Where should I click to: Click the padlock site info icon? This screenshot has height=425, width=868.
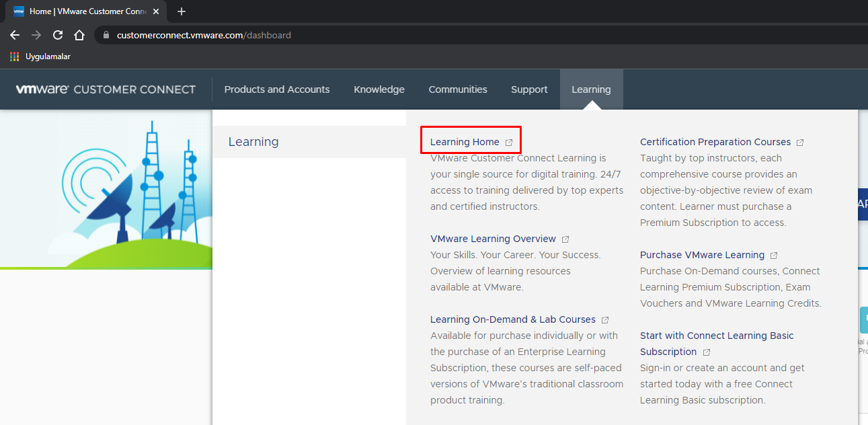coord(106,35)
